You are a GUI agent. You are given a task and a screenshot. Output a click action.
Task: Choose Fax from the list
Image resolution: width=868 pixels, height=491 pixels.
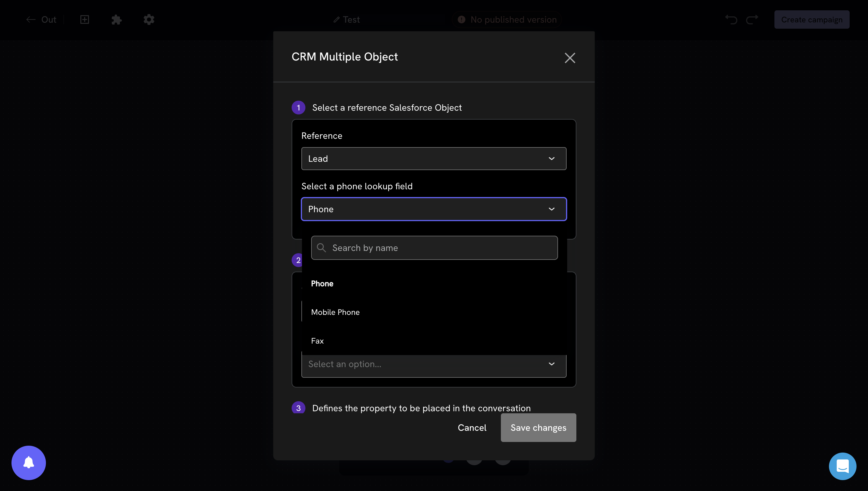[x=434, y=341]
